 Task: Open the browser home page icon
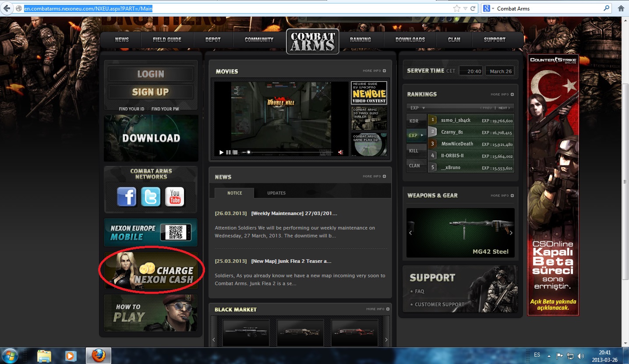[x=621, y=8]
